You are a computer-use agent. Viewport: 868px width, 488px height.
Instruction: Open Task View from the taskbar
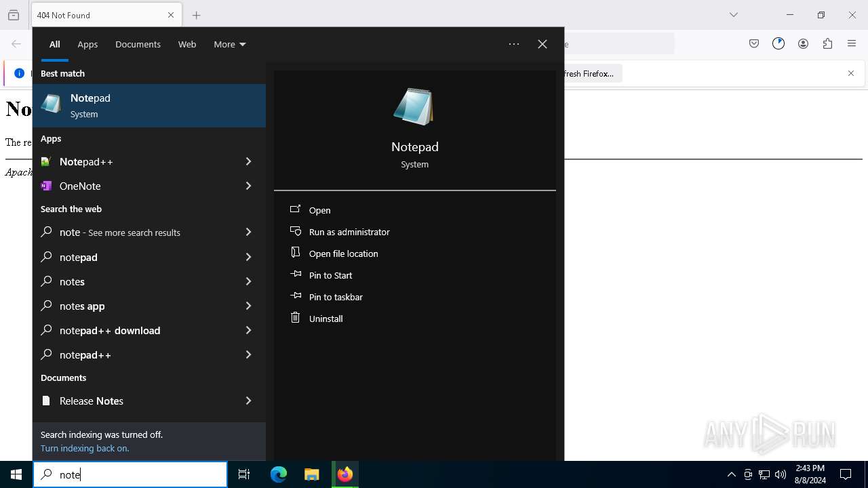pyautogui.click(x=244, y=474)
